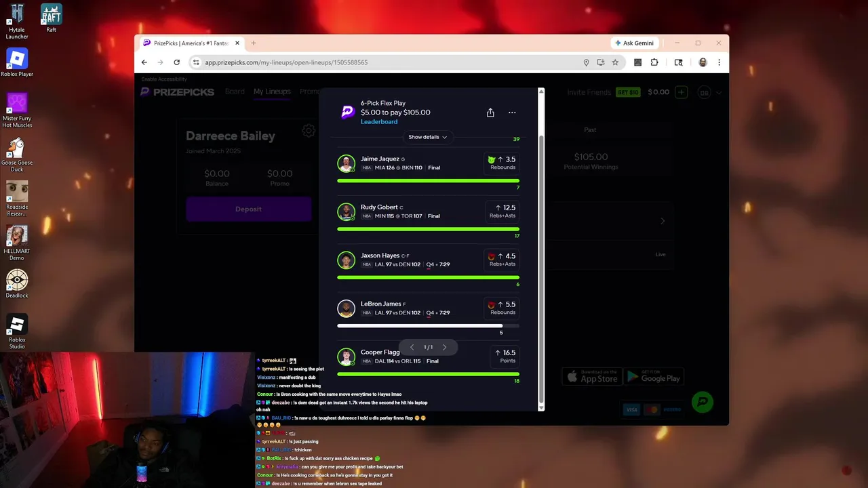
Task: Bookmark this page with the star icon
Action: [x=615, y=62]
